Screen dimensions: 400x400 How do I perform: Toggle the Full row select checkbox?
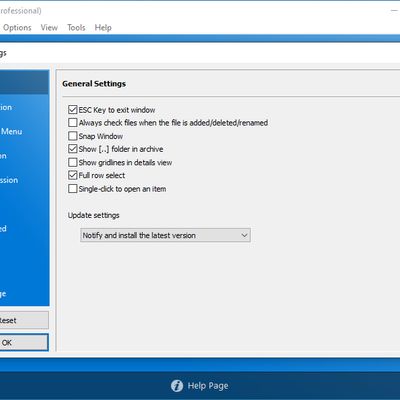[73, 175]
